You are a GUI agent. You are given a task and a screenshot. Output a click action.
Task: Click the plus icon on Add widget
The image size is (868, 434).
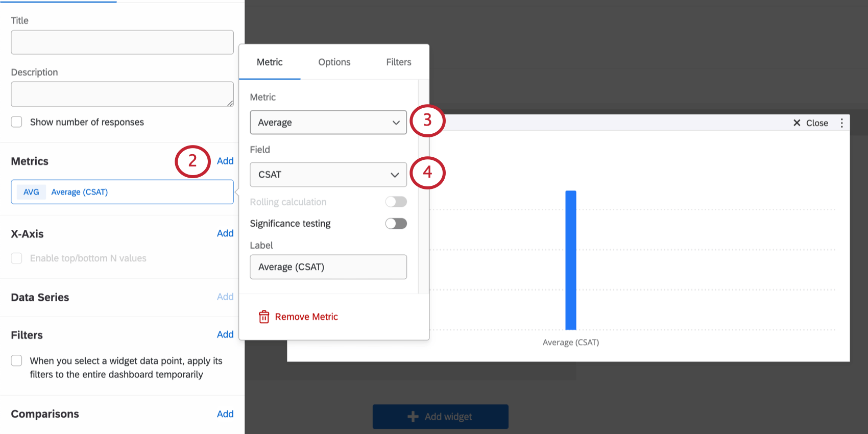pyautogui.click(x=413, y=417)
